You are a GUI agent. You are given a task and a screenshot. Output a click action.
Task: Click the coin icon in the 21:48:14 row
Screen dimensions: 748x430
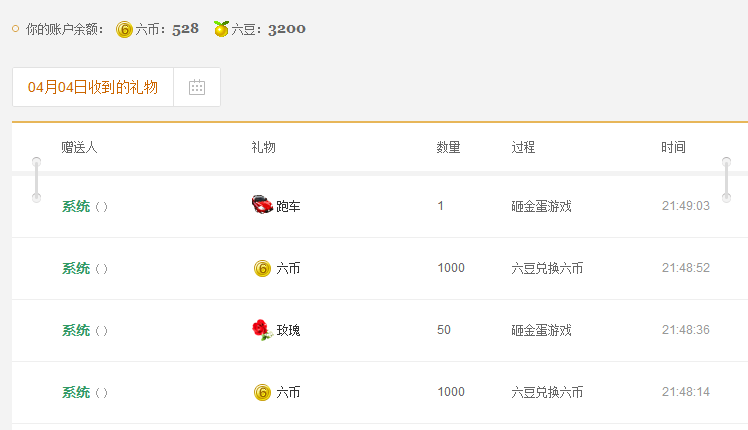coord(262,392)
